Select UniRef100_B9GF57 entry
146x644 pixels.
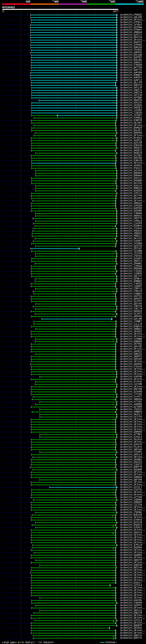pos(131,42)
